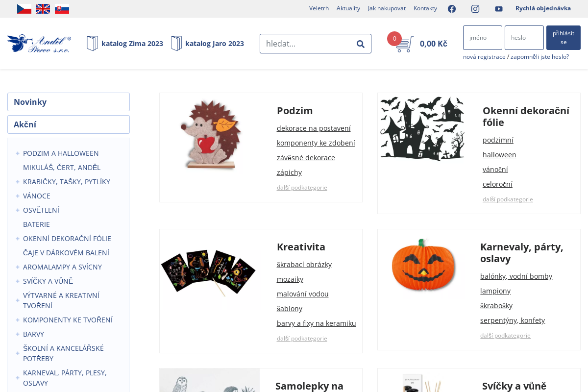Open the YouTube channel icon
588x392 pixels.
point(499,9)
